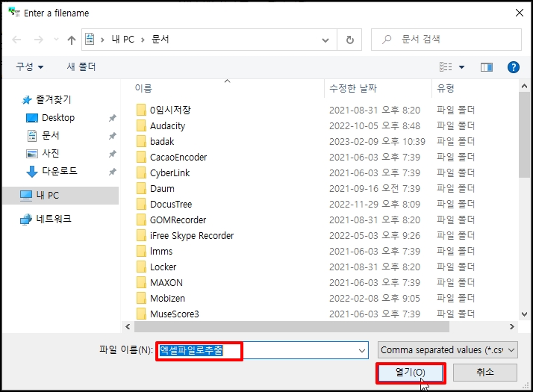Select the Locker folder
533x392 pixels.
[x=163, y=267]
